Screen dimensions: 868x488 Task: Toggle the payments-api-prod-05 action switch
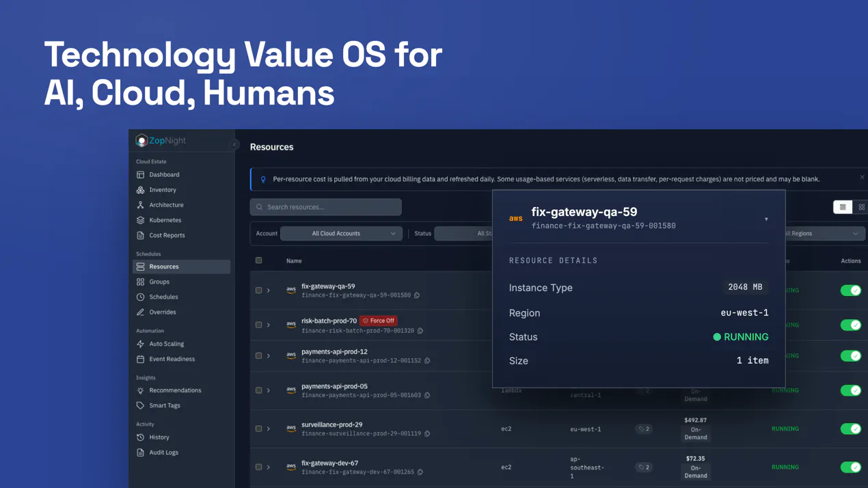tap(851, 390)
